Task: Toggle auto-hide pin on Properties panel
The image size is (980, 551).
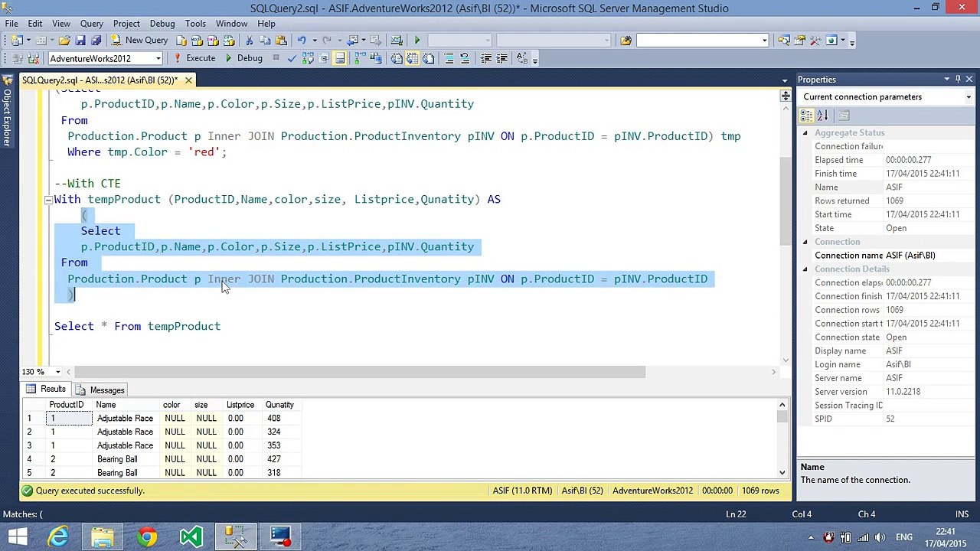Action: (958, 80)
